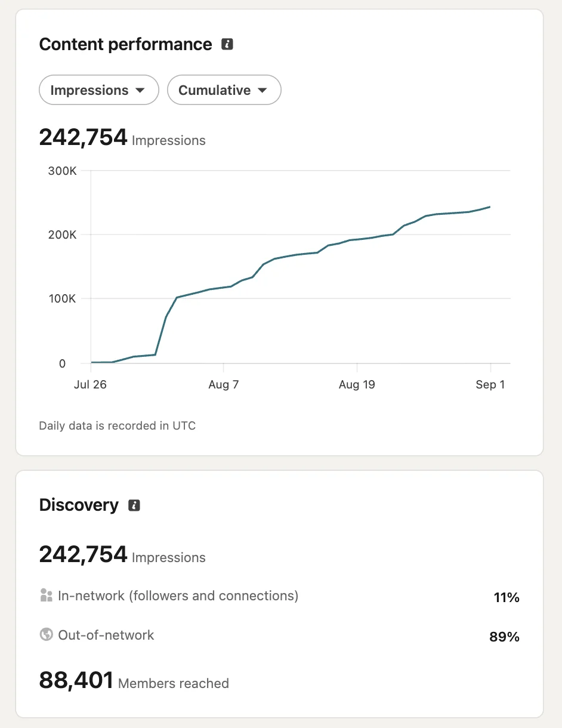Click the Discovery info icon
The image size is (562, 728).
click(134, 505)
